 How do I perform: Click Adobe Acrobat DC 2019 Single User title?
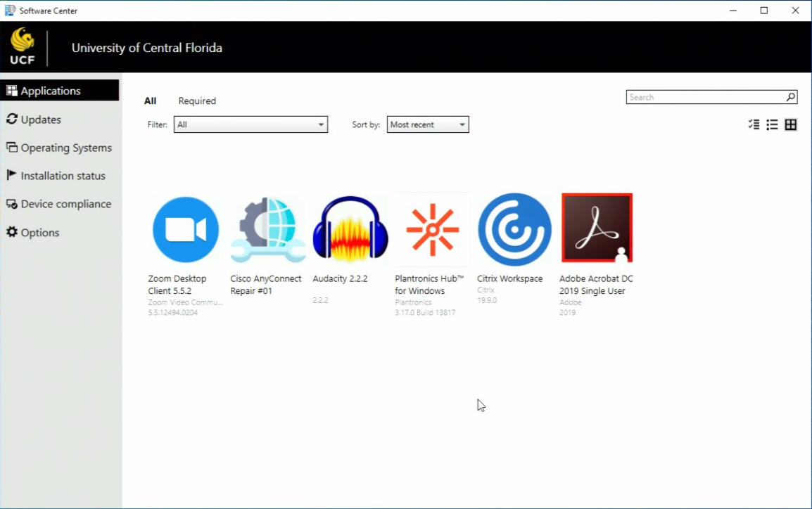[596, 285]
